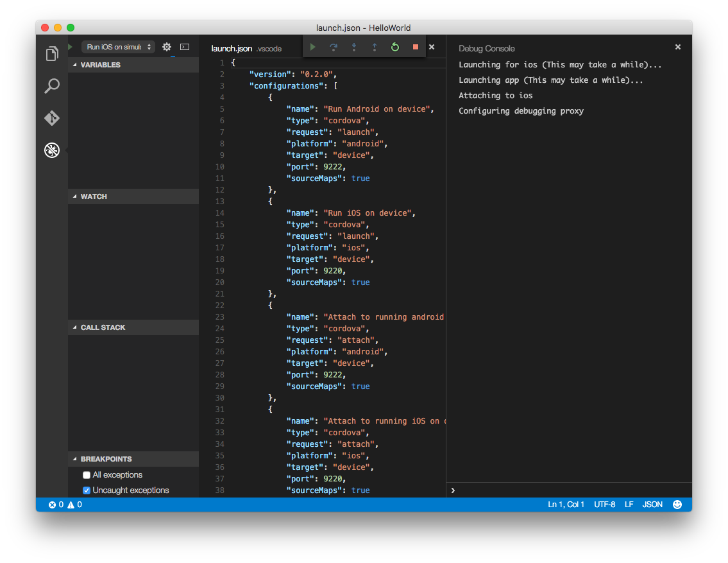This screenshot has height=563, width=728.
Task: Click the 'Attaching to ios' console line
Action: tap(495, 96)
